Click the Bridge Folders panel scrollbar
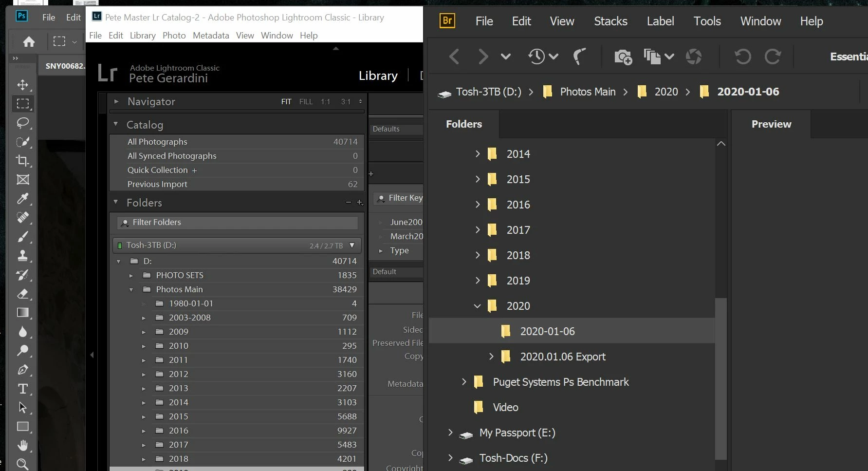This screenshot has width=868, height=471. [721, 378]
